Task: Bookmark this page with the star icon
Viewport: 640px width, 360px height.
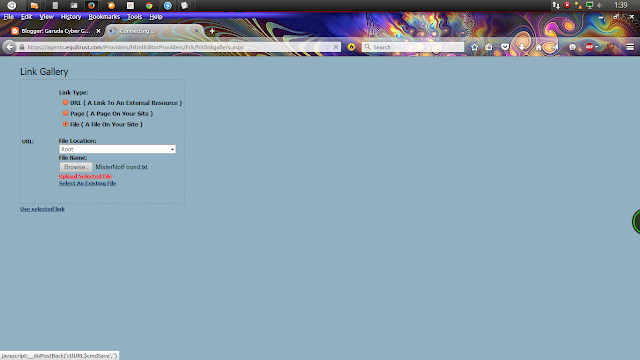Action: (x=474, y=47)
